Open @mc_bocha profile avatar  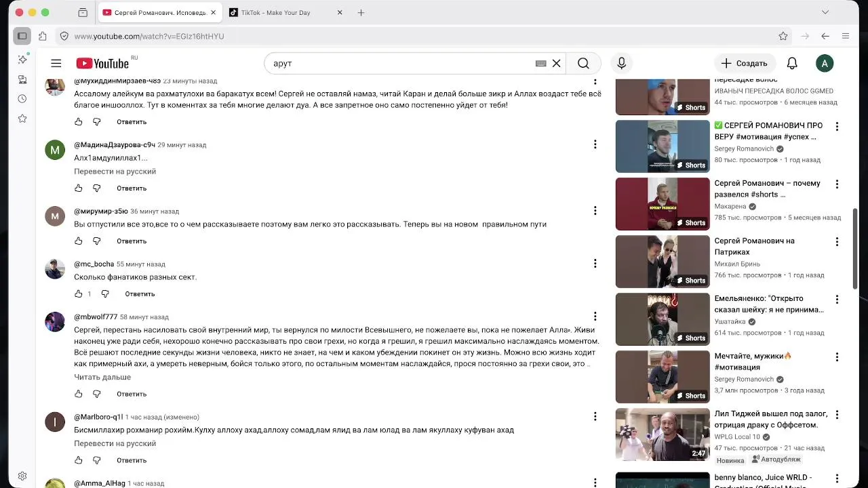click(x=55, y=269)
